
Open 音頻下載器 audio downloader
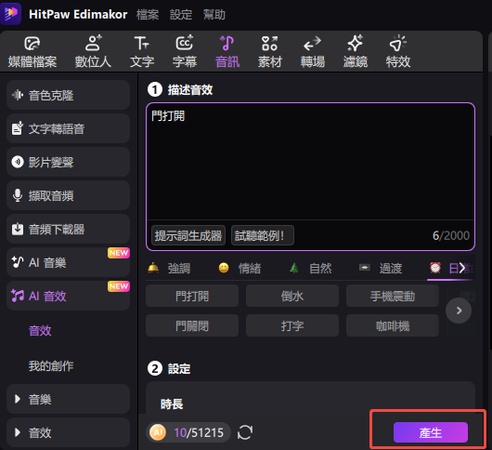[x=68, y=229]
